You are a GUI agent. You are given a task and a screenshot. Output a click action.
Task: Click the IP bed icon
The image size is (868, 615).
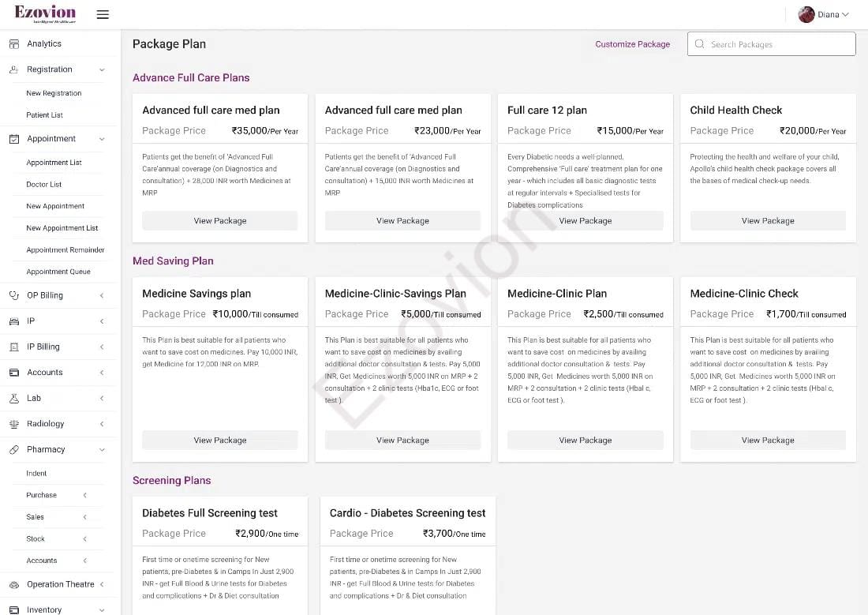[14, 321]
